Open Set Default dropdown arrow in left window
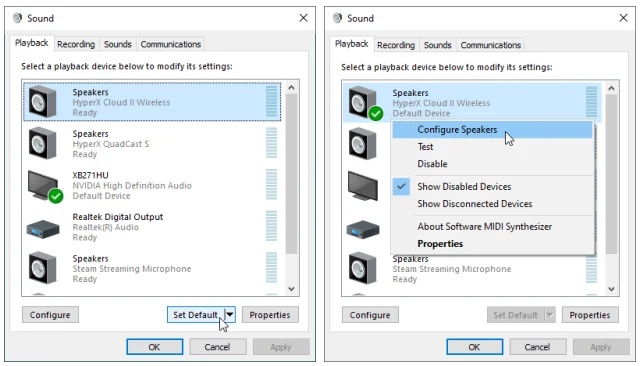The height and width of the screenshot is (366, 641). point(230,314)
